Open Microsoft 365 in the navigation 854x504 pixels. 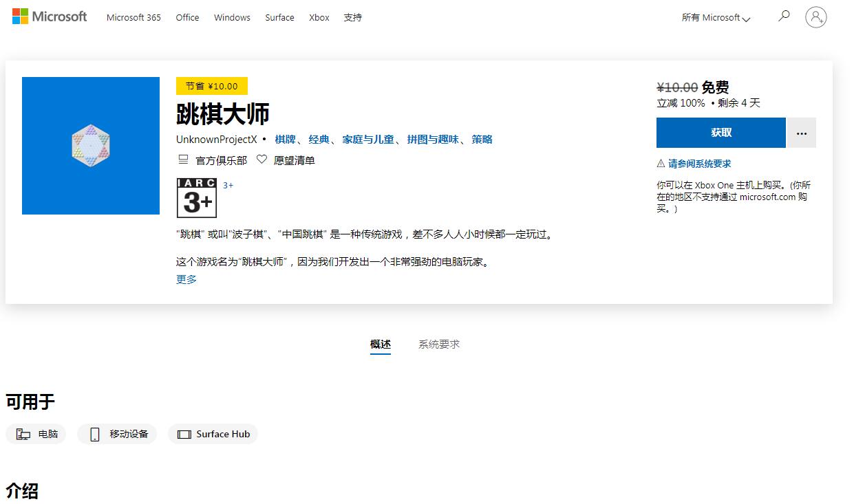point(134,17)
